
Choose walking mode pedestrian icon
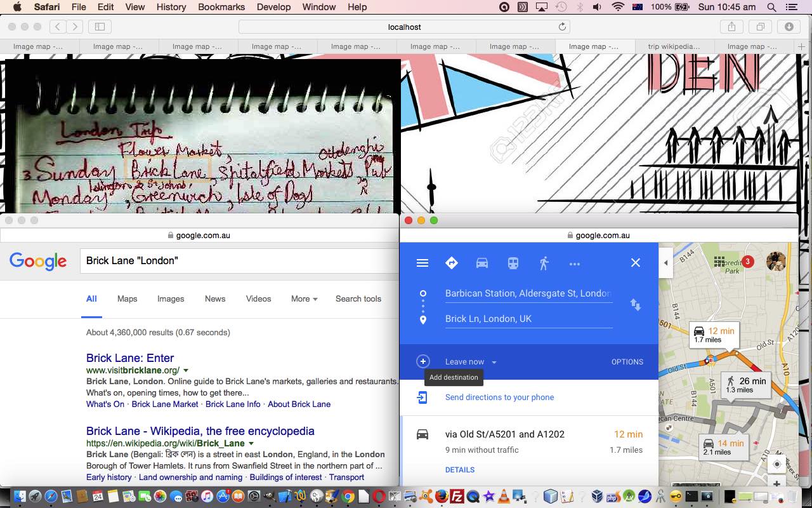click(544, 263)
